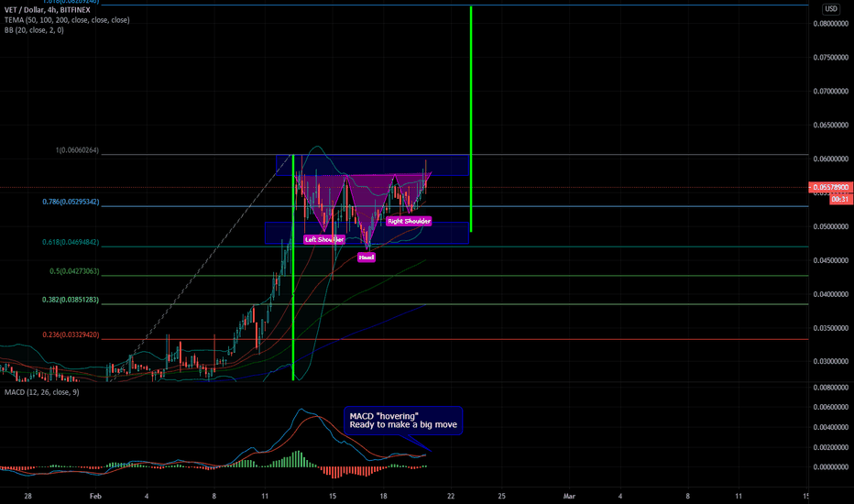The width and height of the screenshot is (854, 504).
Task: Click the current price label 0.05578900
Action: [x=830, y=188]
